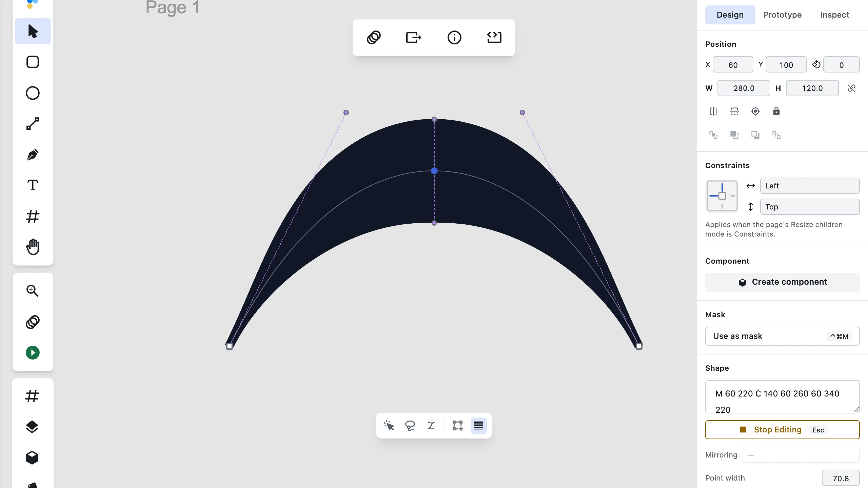868x488 pixels.
Task: Switch to the Design tab
Action: (730, 15)
